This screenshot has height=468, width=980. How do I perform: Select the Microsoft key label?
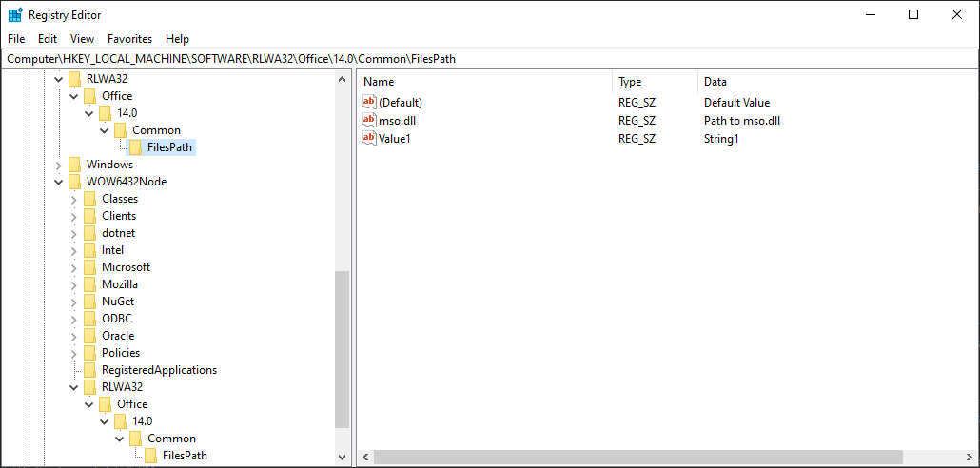click(127, 266)
